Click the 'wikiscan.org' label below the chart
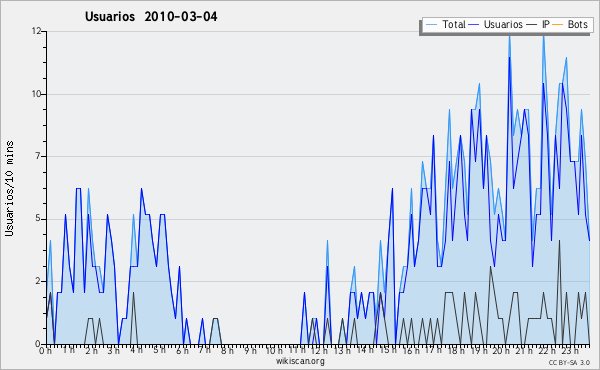Screen dimensions: 600x370 tap(300, 361)
